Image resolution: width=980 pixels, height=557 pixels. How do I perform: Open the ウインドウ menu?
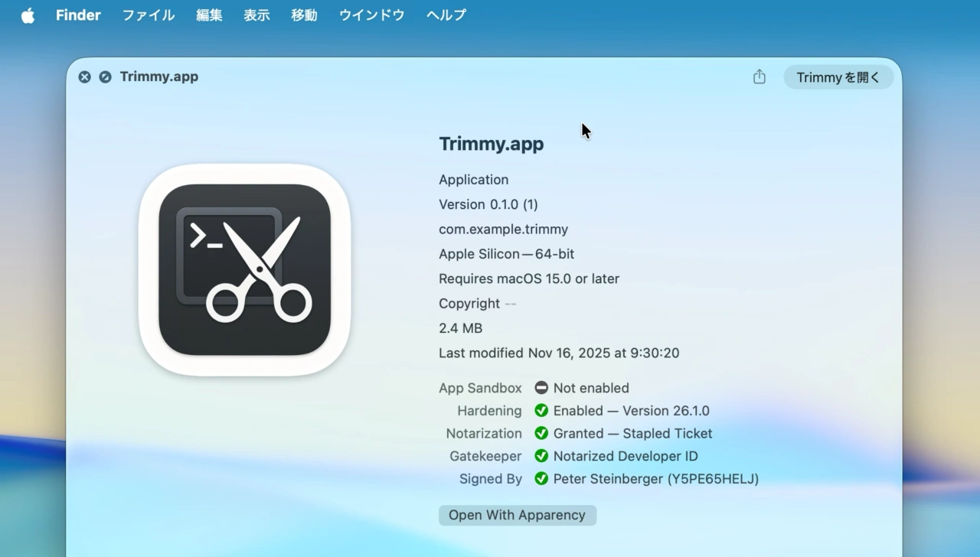[x=371, y=15]
